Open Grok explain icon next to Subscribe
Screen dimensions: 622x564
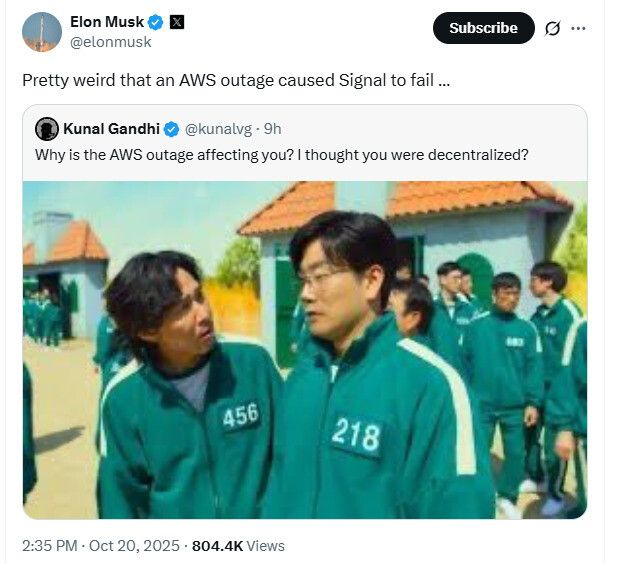click(552, 28)
